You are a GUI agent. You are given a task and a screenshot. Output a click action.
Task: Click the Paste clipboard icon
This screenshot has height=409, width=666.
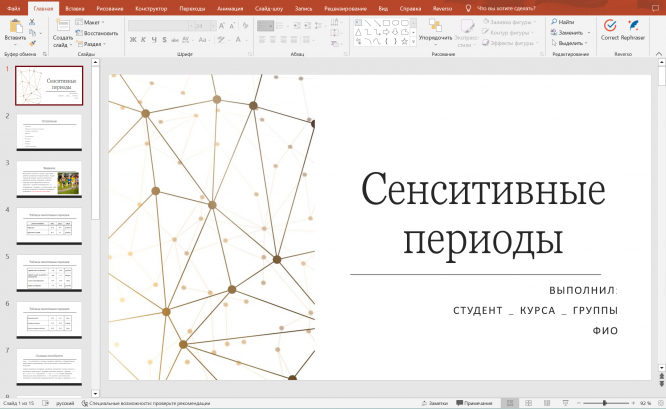click(x=15, y=25)
